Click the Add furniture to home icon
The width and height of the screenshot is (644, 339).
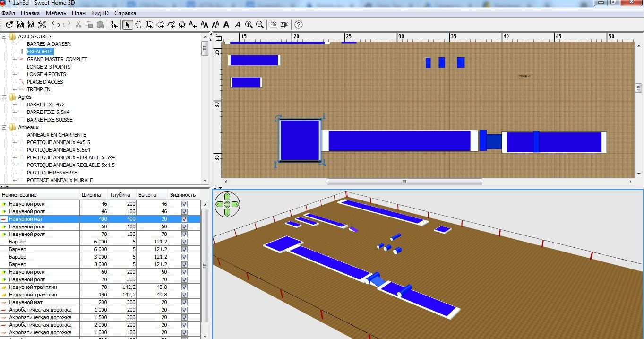tap(114, 25)
